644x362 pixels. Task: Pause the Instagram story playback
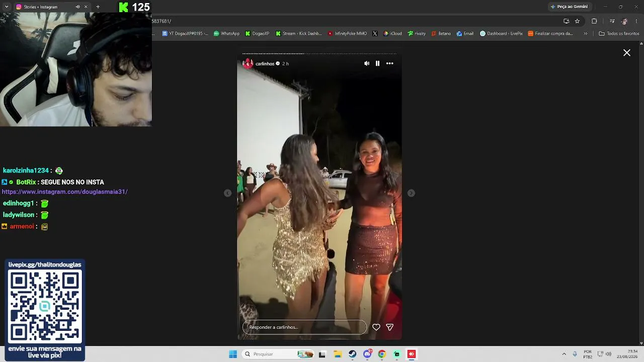tap(377, 63)
